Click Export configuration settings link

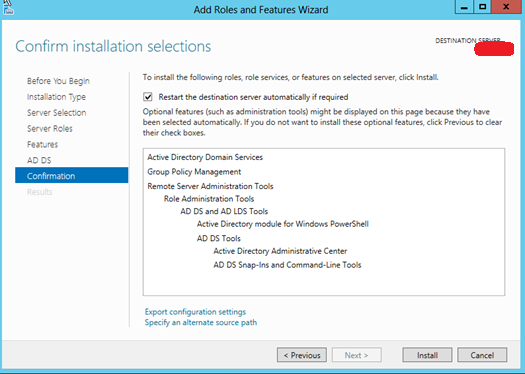195,312
